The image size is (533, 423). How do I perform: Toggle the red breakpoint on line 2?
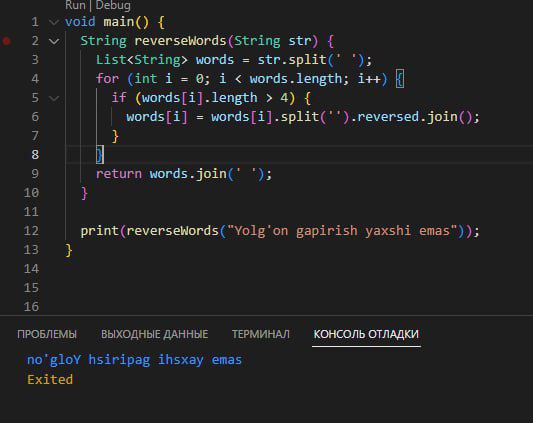coord(6,41)
